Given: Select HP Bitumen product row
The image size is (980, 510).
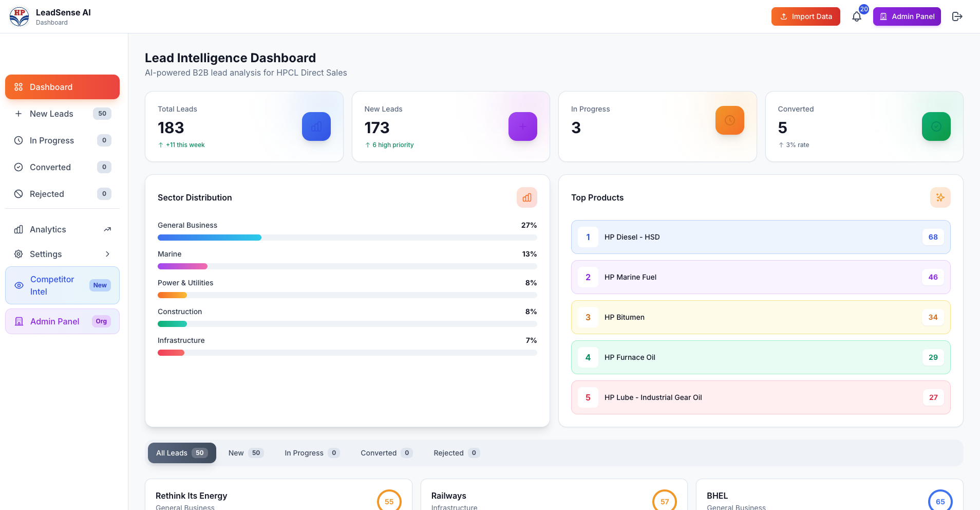Looking at the screenshot, I should pyautogui.click(x=761, y=317).
